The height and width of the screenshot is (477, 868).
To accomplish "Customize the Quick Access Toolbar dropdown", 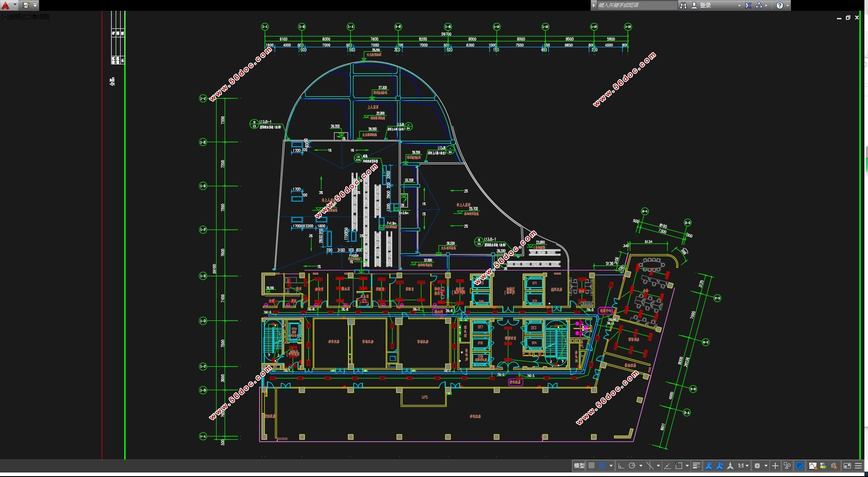I will pyautogui.click(x=35, y=5).
